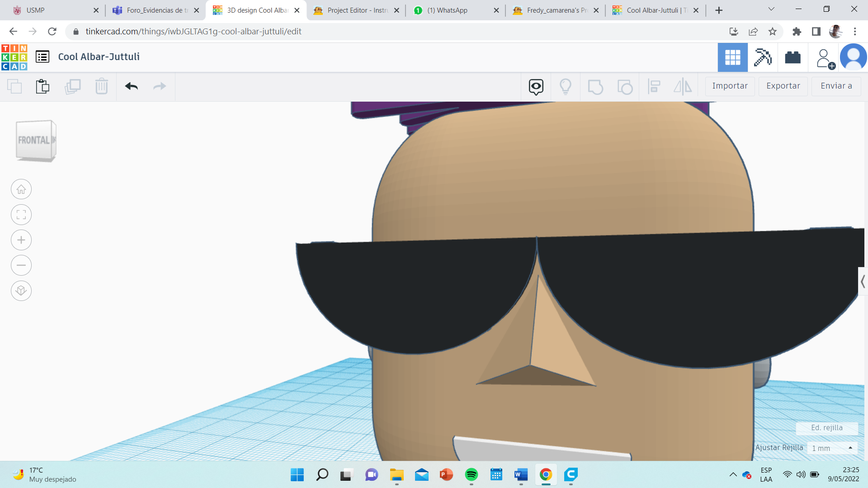Image resolution: width=868 pixels, height=488 pixels.
Task: Click the Exportar button
Action: click(x=783, y=86)
